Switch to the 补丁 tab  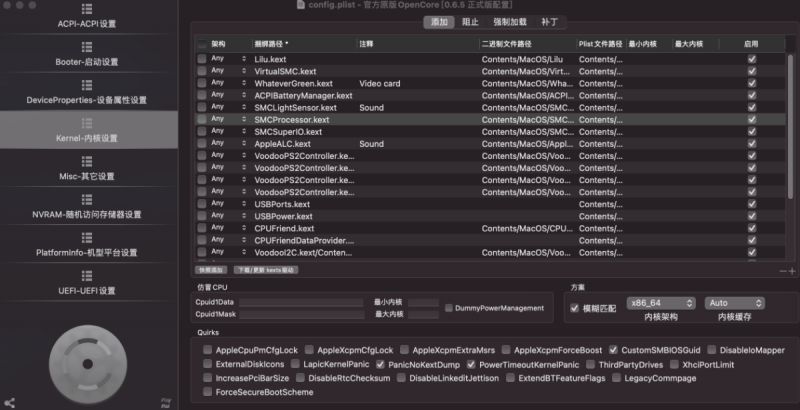[549, 22]
